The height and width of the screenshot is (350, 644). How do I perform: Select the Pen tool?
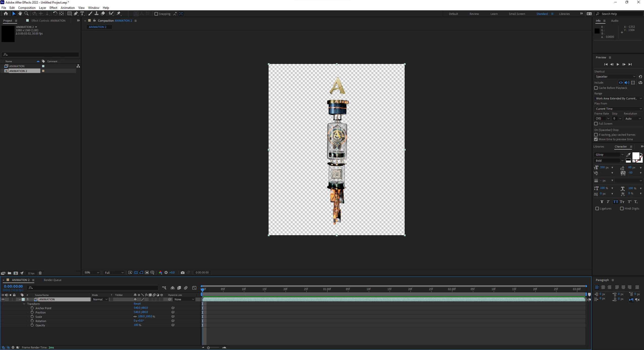(76, 14)
